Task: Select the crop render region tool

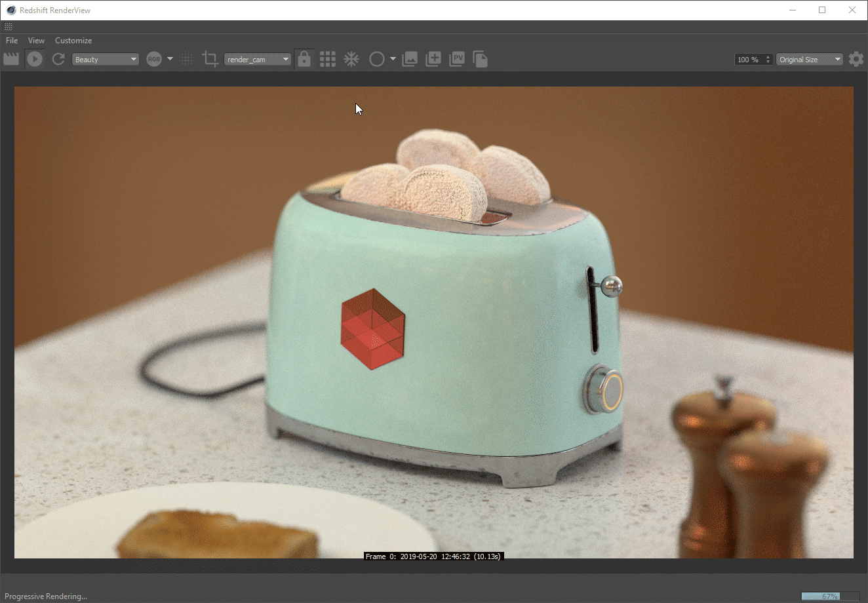Action: point(210,59)
